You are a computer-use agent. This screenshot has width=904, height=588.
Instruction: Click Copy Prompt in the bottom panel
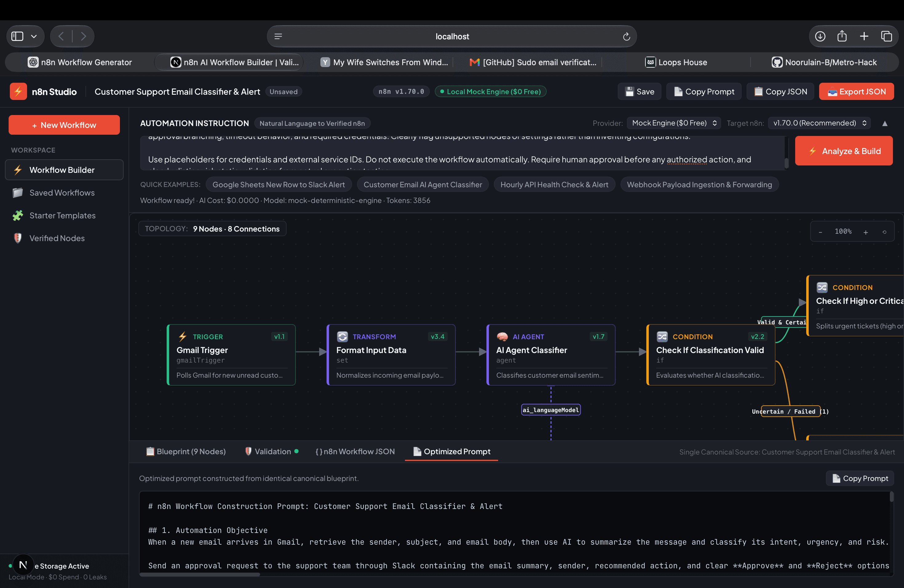pos(860,478)
